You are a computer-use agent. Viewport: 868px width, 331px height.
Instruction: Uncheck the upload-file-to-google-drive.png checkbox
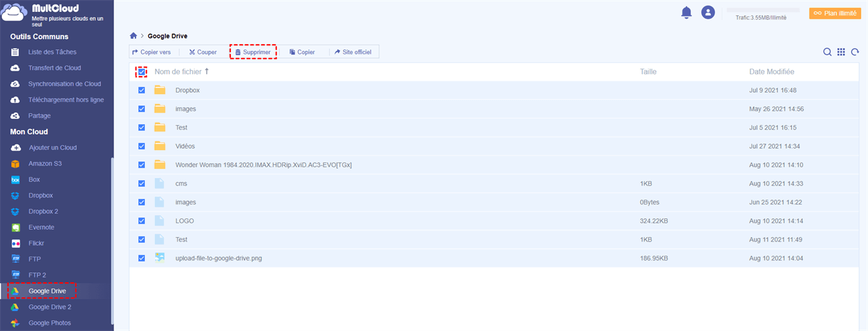(142, 258)
